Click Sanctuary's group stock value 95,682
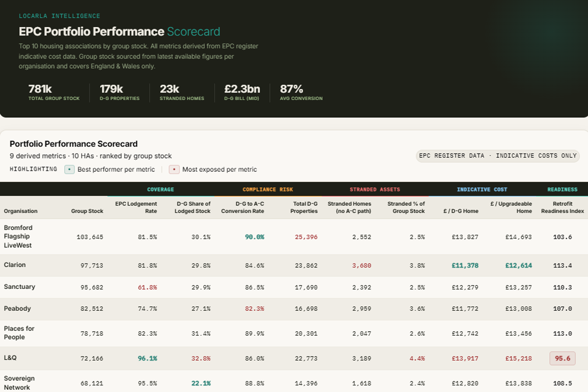The image size is (588, 392). pyautogui.click(x=92, y=287)
